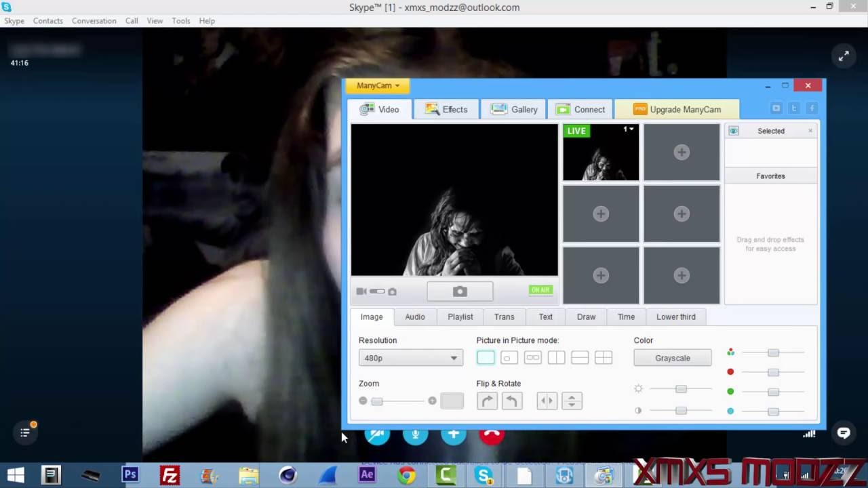Open Skype Call menu

pyautogui.click(x=132, y=21)
